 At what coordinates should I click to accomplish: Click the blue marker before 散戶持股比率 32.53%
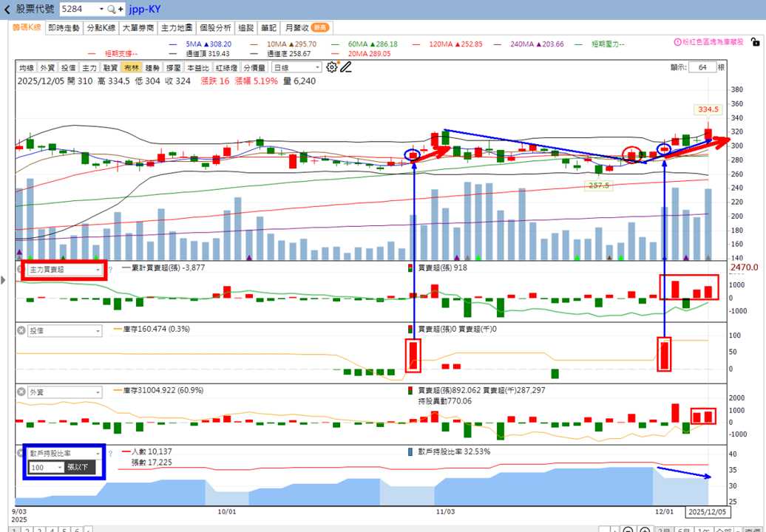[x=410, y=452]
